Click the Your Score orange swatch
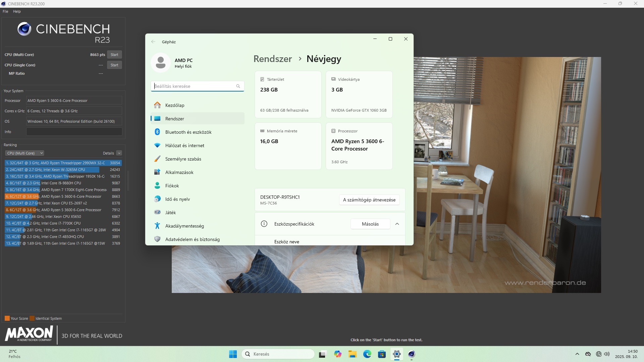The image size is (644, 362). pyautogui.click(x=7, y=318)
